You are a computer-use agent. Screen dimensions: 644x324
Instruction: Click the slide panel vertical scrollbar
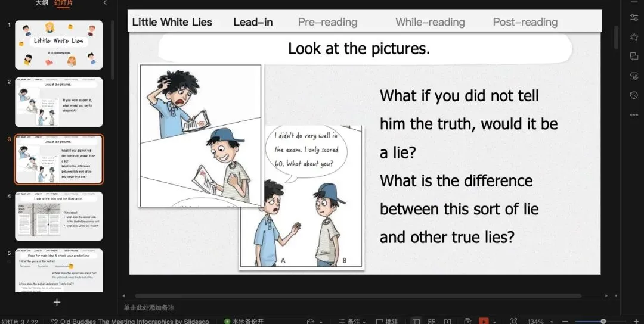point(113,49)
